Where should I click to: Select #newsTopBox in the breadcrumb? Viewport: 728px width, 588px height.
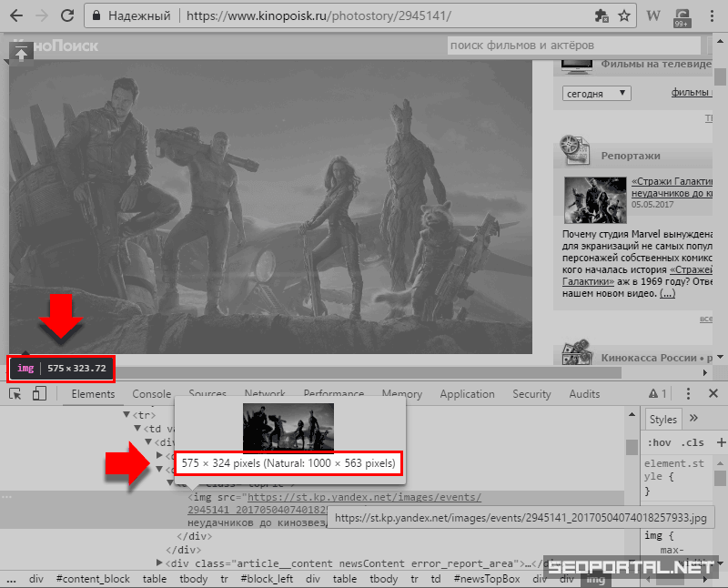[487, 579]
